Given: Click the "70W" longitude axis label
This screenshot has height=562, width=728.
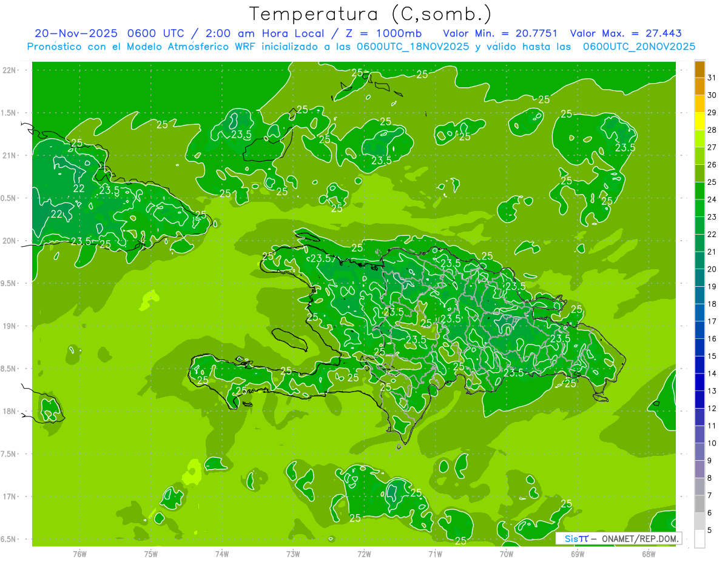Looking at the screenshot, I should [507, 554].
